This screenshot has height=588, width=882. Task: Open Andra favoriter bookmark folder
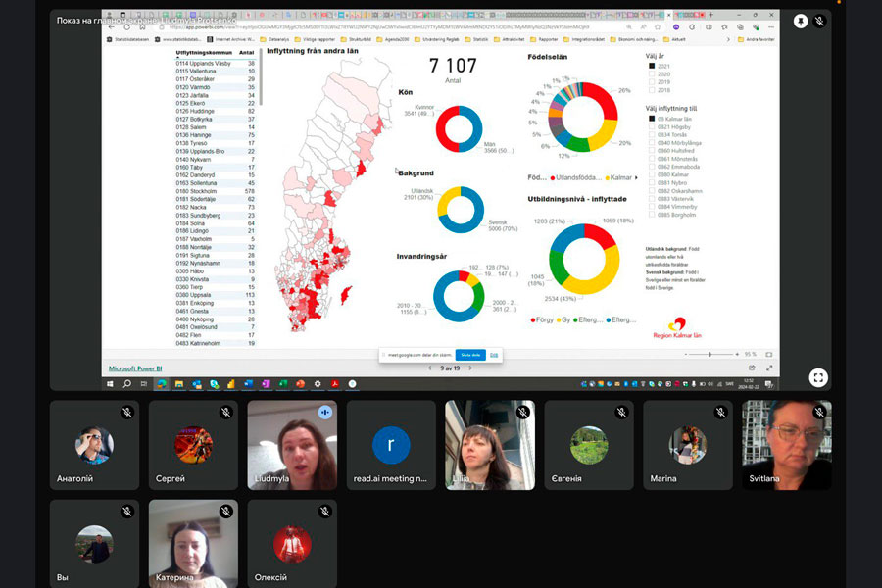tap(756, 39)
